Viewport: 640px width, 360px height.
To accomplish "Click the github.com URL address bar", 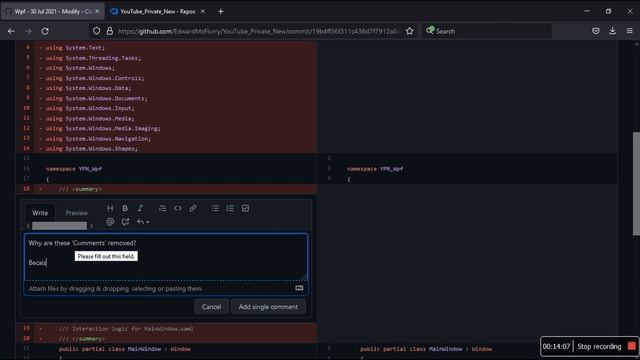I will [x=258, y=31].
